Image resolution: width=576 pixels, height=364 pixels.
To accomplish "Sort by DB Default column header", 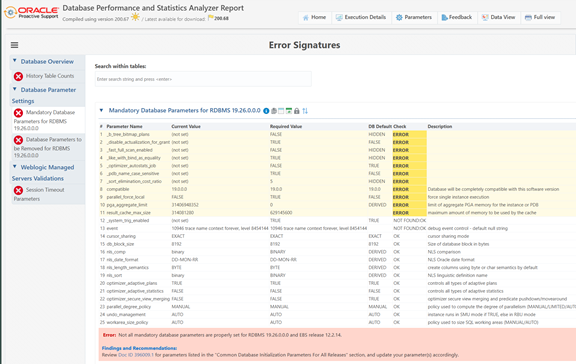I will 380,126.
